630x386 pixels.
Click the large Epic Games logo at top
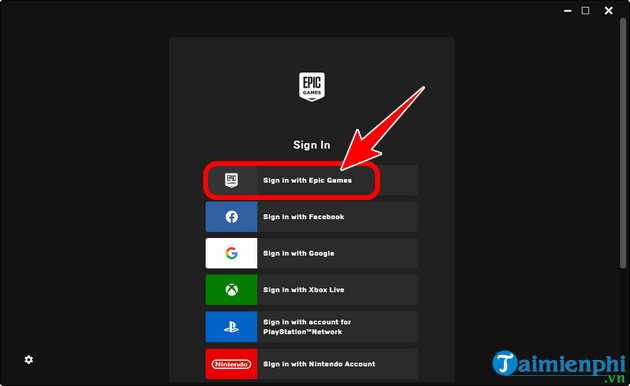tap(312, 87)
